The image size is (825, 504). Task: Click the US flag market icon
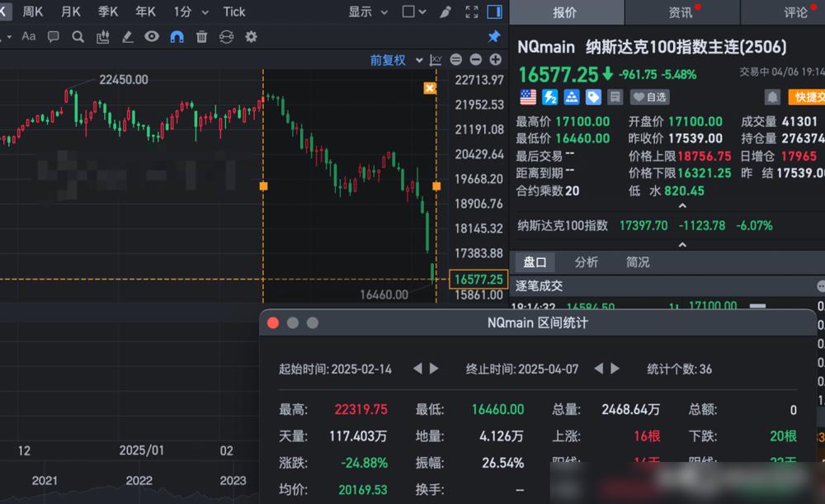(x=528, y=97)
